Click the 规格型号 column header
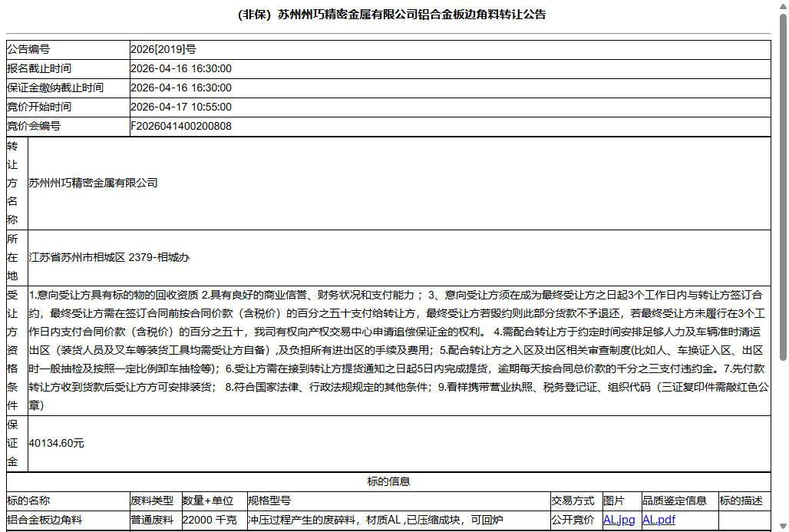 click(398, 501)
